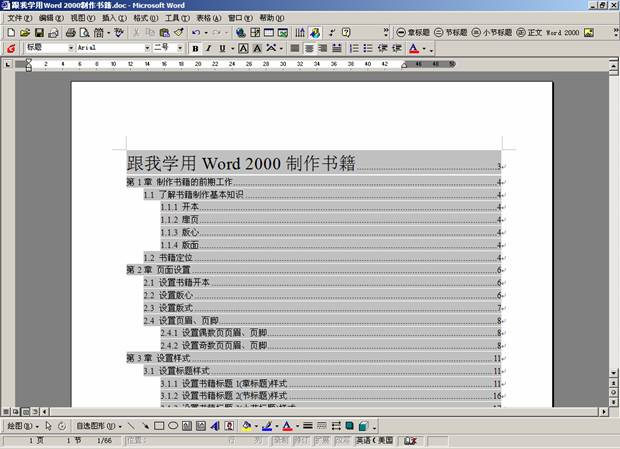Viewport: 620px width, 449px height.
Task: Expand the font size dropdown 二号
Action: (164, 48)
